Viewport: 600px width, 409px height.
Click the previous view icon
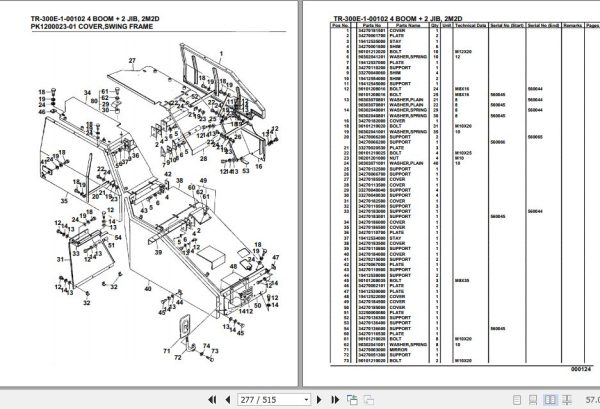coord(352,400)
